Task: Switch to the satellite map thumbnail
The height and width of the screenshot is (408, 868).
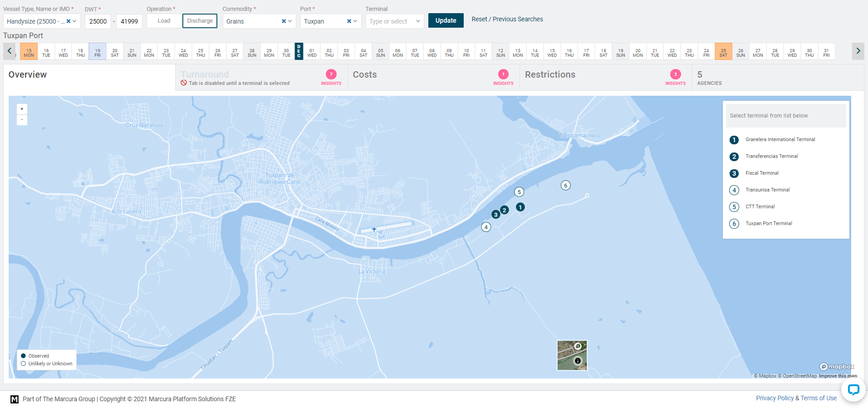Action: coord(572,355)
